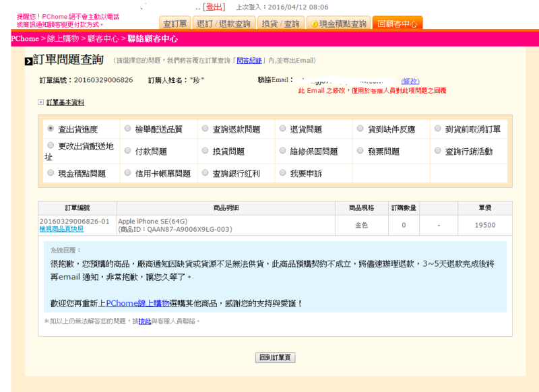Select the 我要申訴 radio option
The width and height of the screenshot is (539, 392).
click(x=282, y=173)
